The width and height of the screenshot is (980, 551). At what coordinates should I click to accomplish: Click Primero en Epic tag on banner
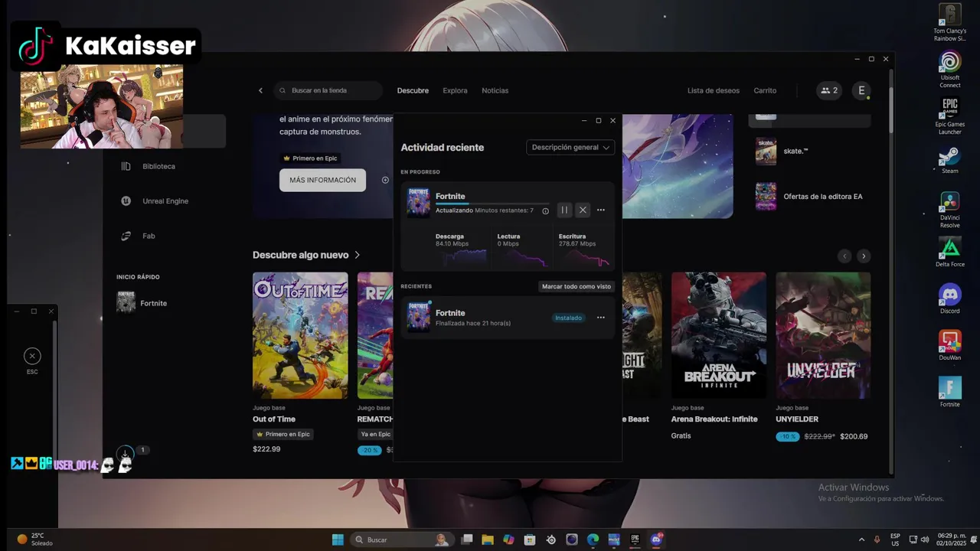click(x=310, y=158)
